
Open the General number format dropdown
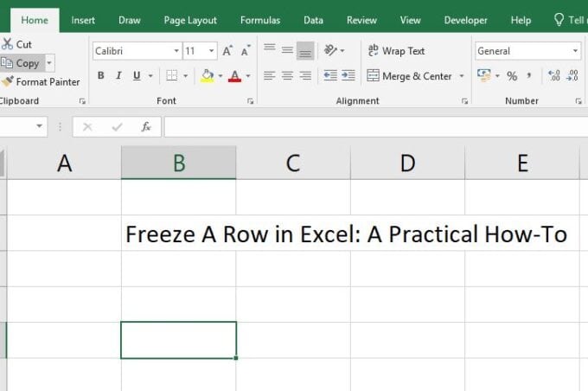[575, 51]
